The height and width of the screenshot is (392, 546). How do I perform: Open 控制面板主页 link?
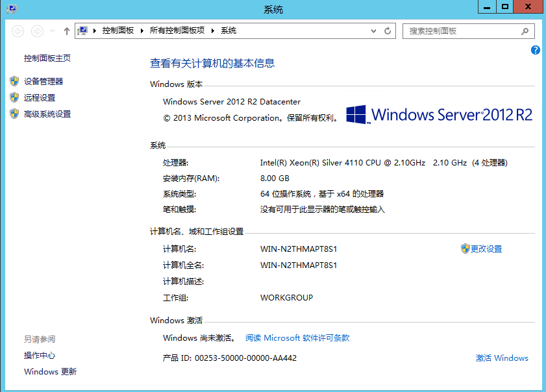pos(47,58)
